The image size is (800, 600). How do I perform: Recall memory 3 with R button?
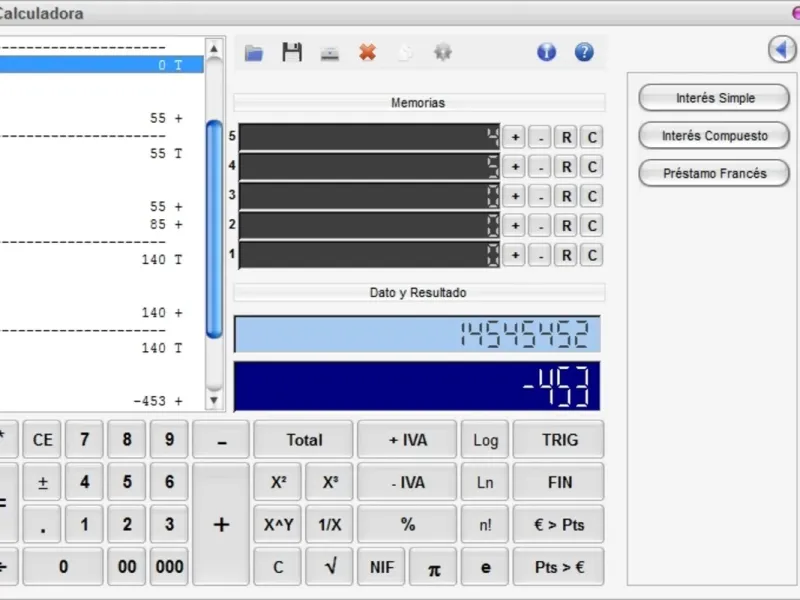566,196
